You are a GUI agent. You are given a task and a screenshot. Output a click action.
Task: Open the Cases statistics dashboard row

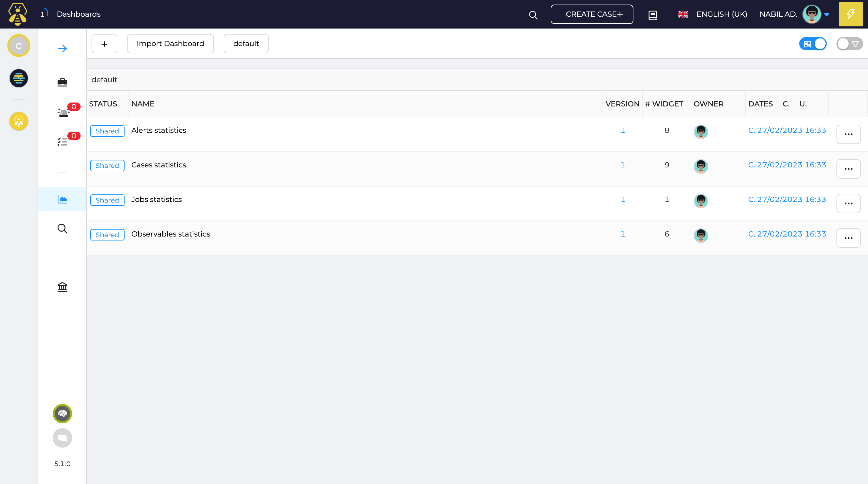[x=159, y=165]
